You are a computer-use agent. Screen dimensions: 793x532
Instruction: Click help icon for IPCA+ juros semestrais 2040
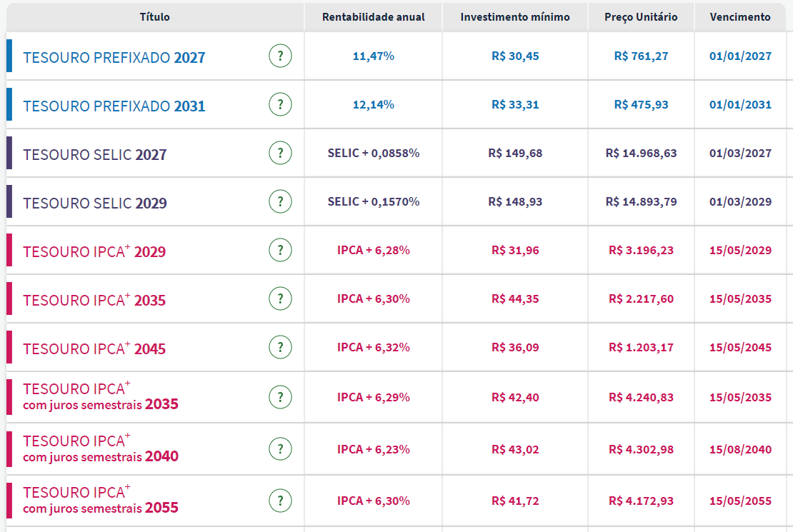(280, 449)
